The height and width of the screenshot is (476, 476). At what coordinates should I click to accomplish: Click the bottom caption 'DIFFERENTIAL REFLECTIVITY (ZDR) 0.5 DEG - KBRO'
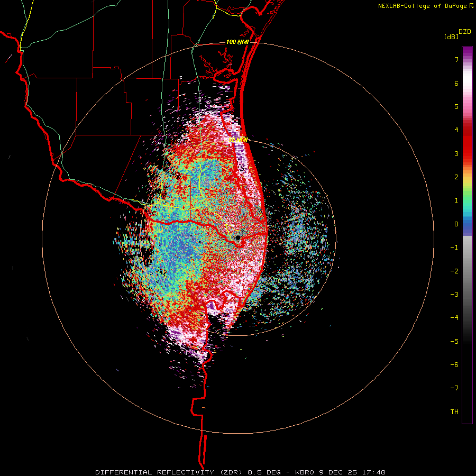(x=206, y=472)
